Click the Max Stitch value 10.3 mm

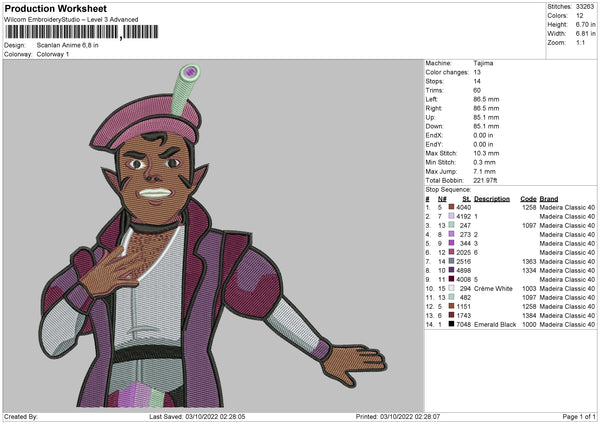pyautogui.click(x=486, y=153)
